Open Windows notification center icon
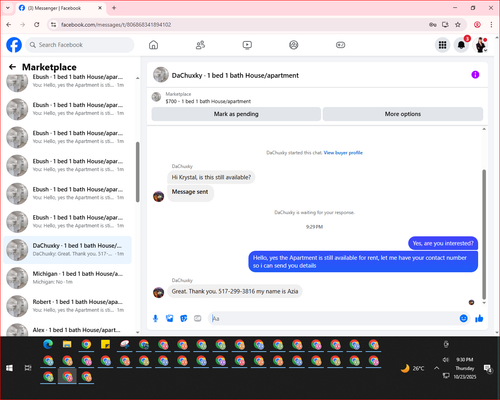Image resolution: width=500 pixels, height=400 pixels. (x=488, y=368)
